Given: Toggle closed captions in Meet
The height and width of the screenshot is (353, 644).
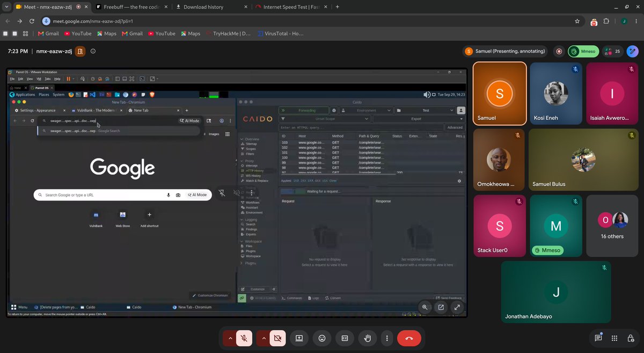Looking at the screenshot, I should (345, 338).
